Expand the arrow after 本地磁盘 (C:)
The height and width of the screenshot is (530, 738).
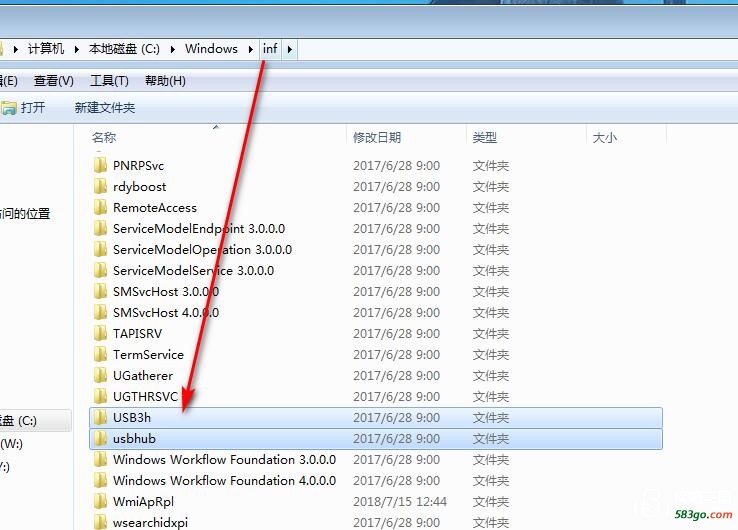pos(173,49)
